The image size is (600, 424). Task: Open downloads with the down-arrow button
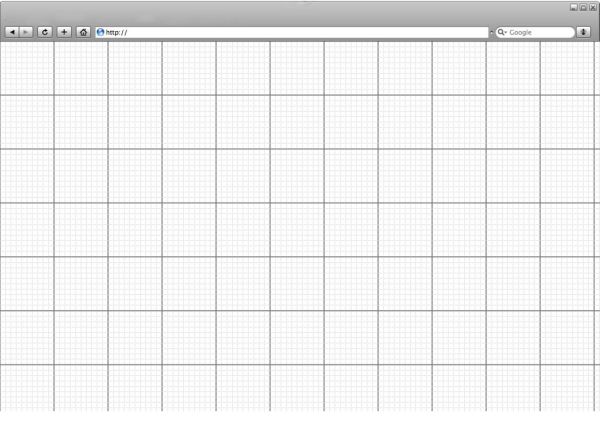point(584,32)
